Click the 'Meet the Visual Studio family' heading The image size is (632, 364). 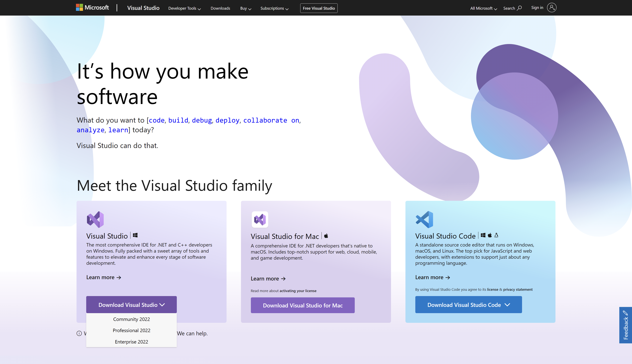coord(174,186)
